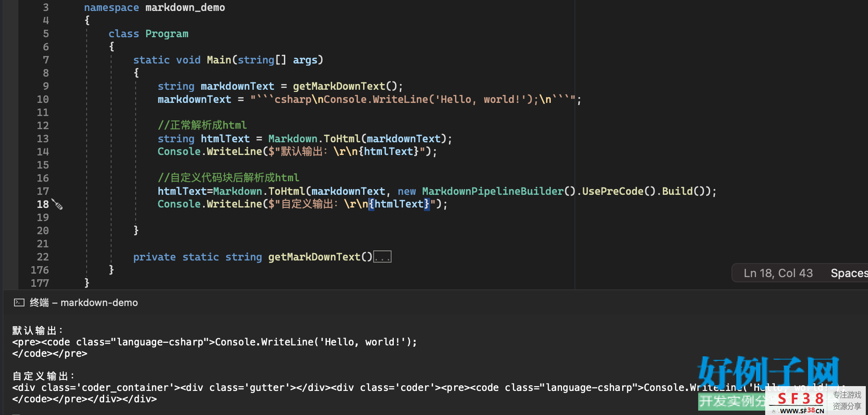Click line number 14 in the gutter

pyautogui.click(x=43, y=152)
